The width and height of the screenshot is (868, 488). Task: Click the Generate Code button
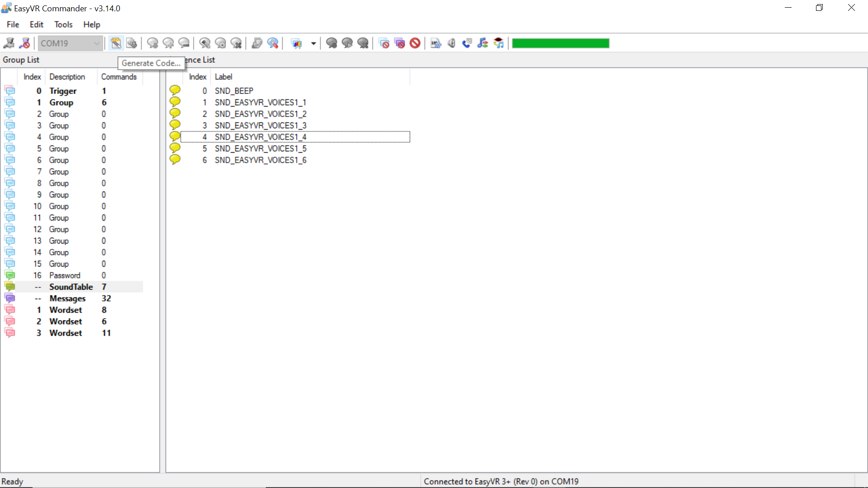click(116, 43)
